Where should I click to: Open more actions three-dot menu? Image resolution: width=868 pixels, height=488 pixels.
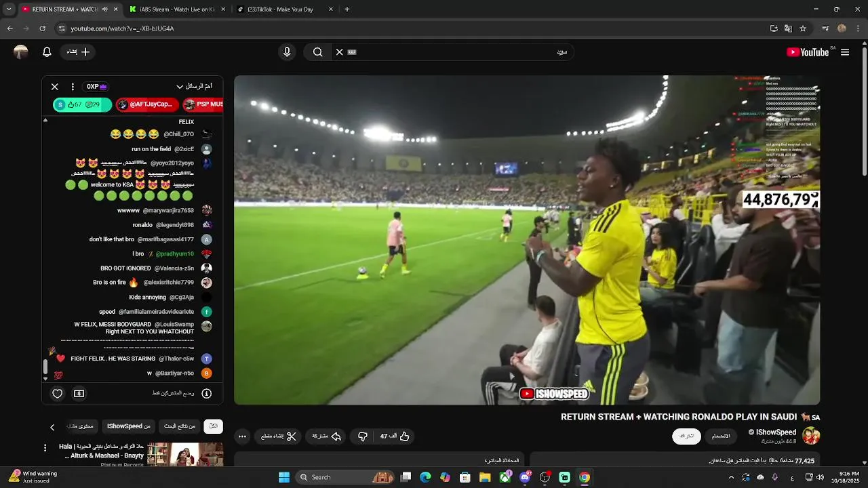pos(242,436)
